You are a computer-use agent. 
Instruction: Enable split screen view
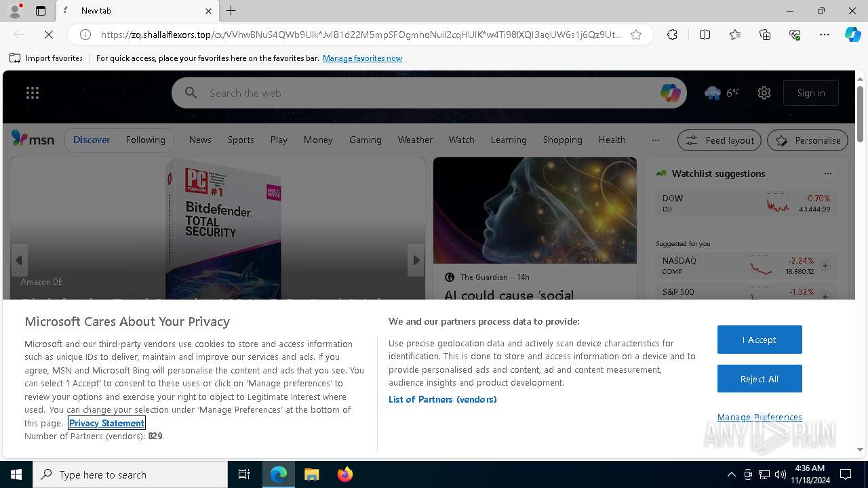point(705,35)
